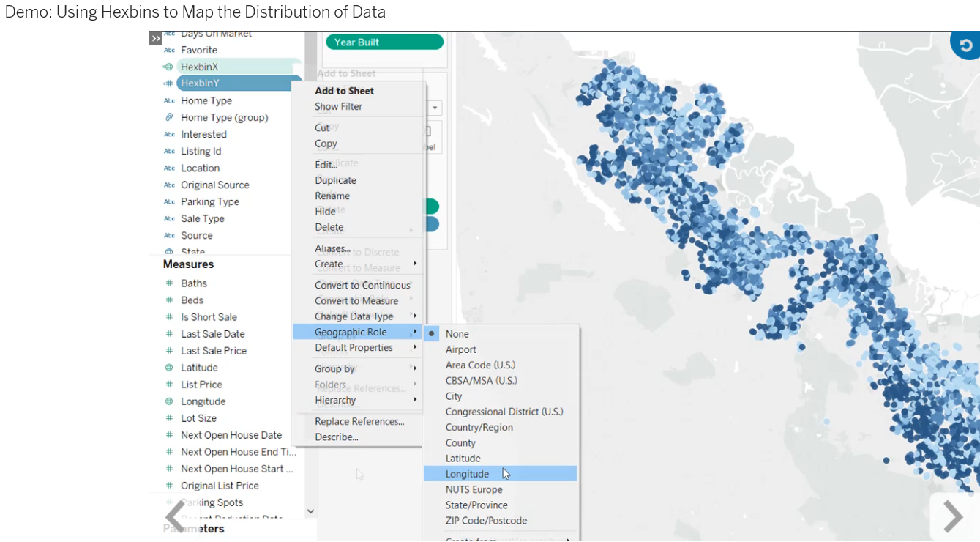Click the globe icon beside HexbinX

click(168, 67)
